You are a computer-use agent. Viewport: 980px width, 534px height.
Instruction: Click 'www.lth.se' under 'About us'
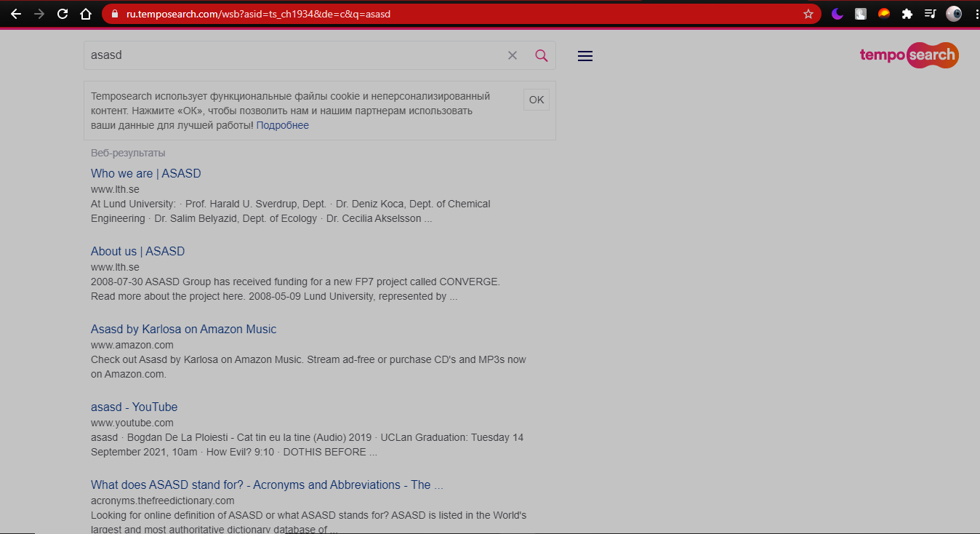click(115, 267)
